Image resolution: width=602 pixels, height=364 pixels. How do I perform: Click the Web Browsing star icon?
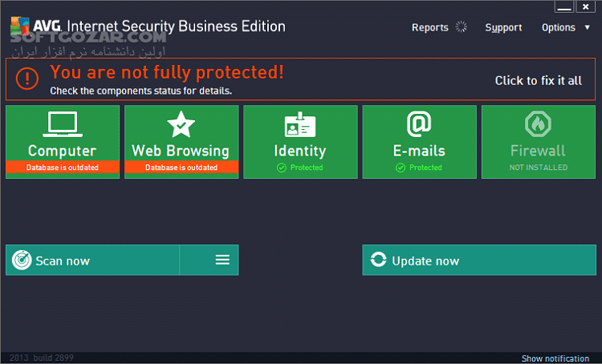[x=181, y=124]
